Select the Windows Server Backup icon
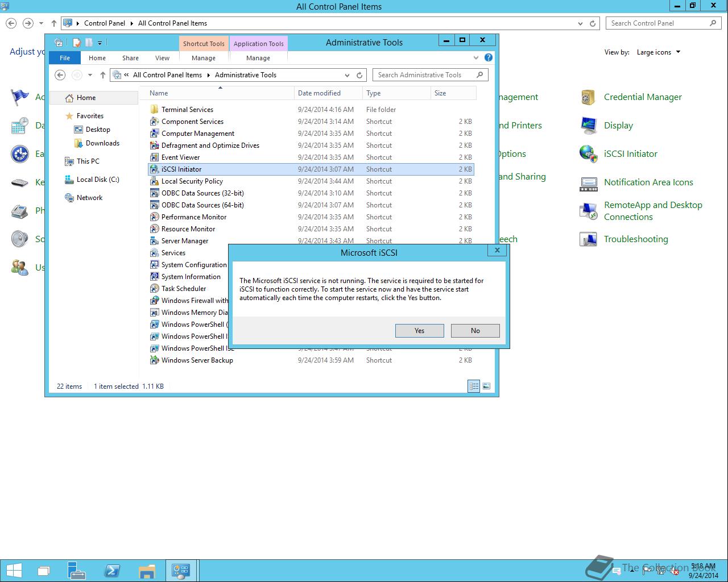 coord(154,360)
